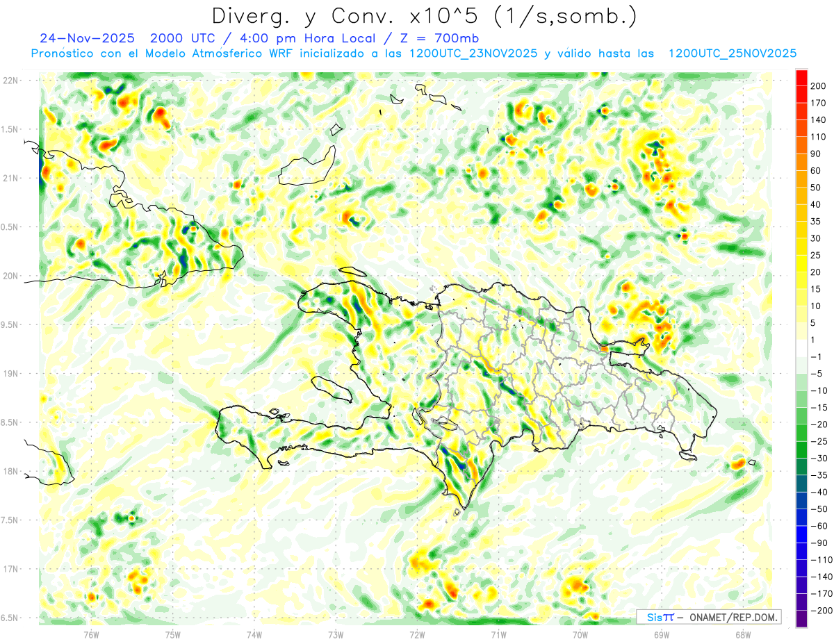Screen dimensions: 834x644
Task: Click the 8.5N latitude label
Action: click(x=10, y=422)
